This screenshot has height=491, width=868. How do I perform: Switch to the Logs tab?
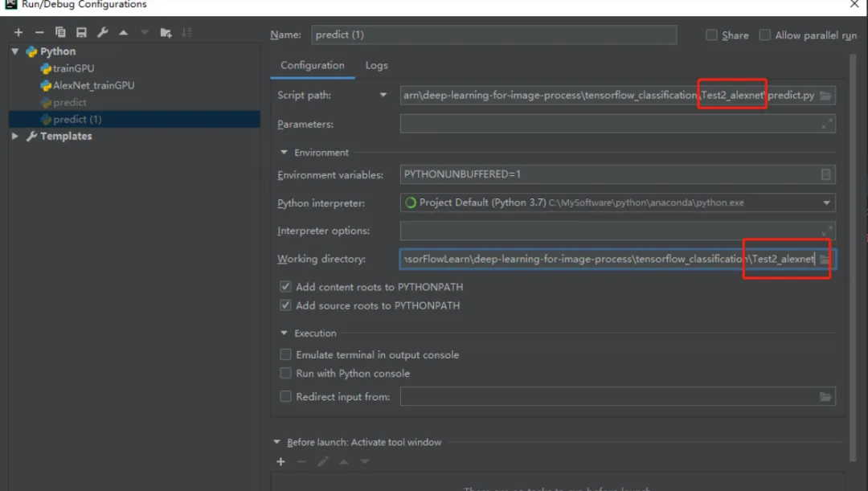[376, 66]
